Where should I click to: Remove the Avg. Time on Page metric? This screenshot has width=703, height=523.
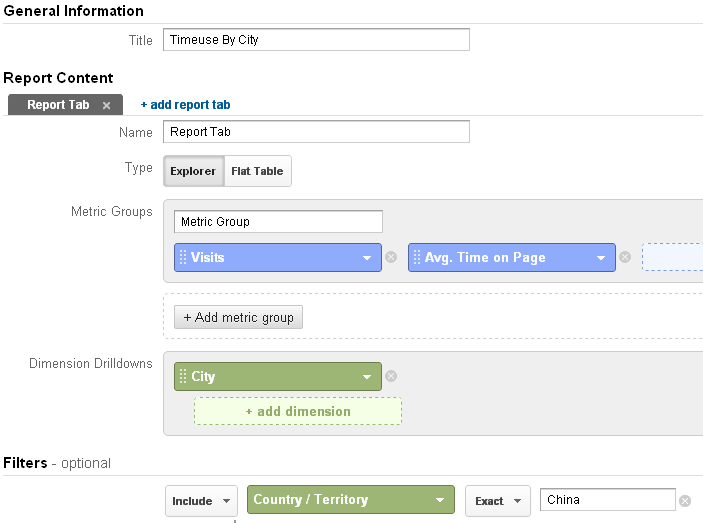coord(625,258)
